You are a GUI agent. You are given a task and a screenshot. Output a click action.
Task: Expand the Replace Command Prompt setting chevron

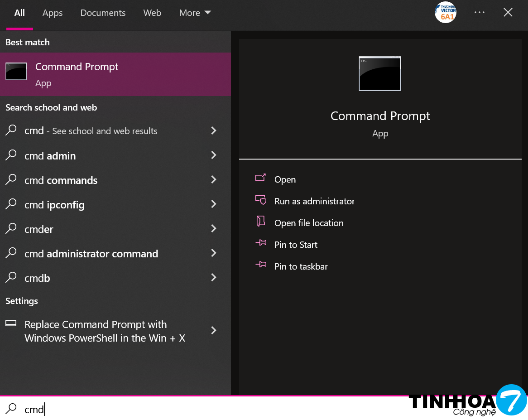point(213,331)
